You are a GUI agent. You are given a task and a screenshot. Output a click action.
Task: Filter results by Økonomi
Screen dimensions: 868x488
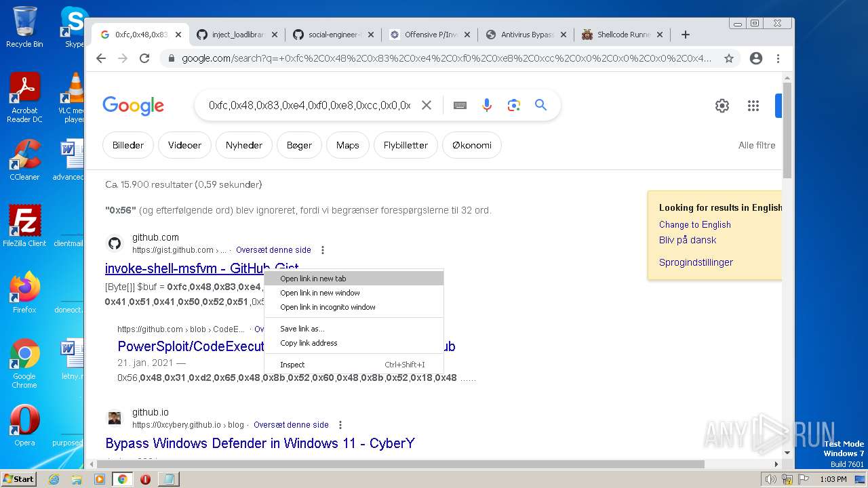472,145
